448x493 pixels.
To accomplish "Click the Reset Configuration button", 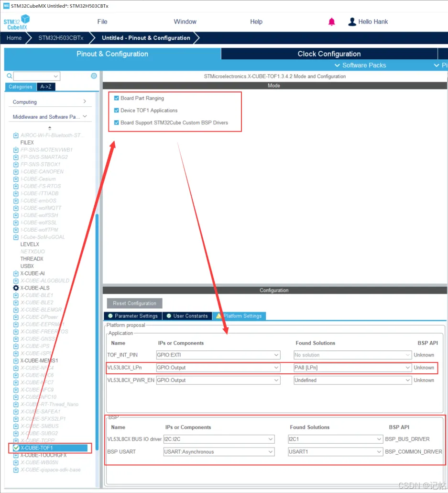I will click(x=134, y=303).
